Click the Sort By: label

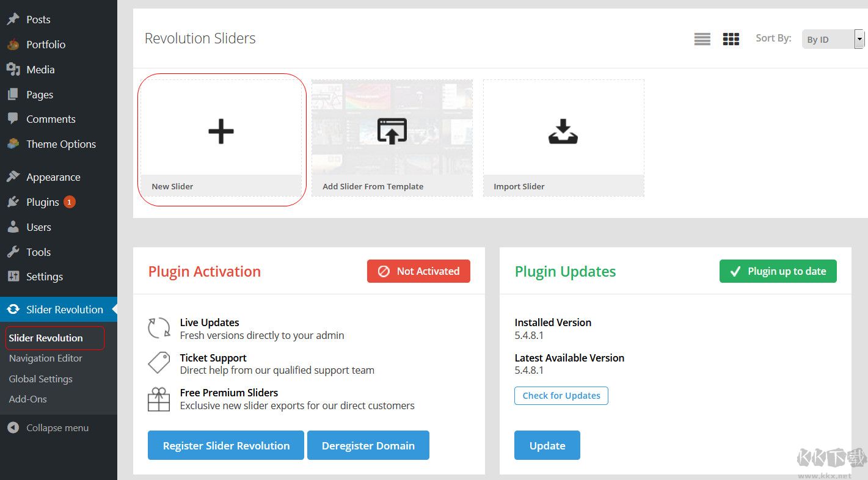[x=773, y=38]
